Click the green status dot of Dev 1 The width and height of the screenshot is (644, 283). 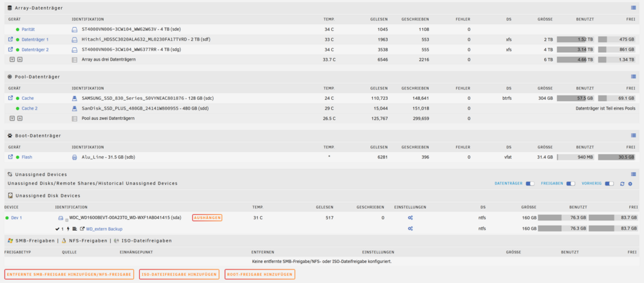click(x=7, y=218)
